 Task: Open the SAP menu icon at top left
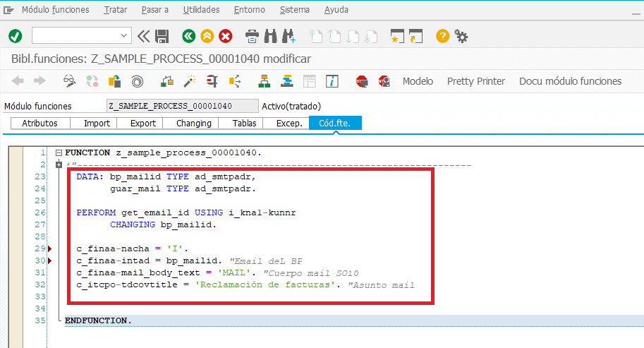(x=8, y=10)
